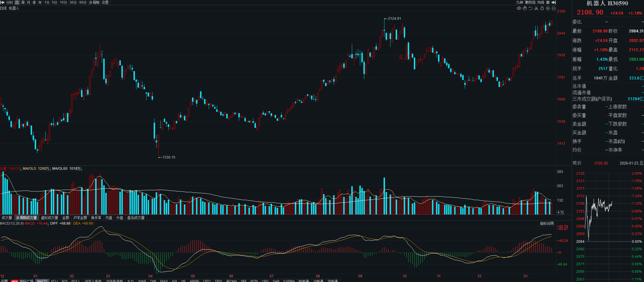The image size is (644, 282).
Task: Zoom in with the plus circle icon
Action: [x=548, y=8]
